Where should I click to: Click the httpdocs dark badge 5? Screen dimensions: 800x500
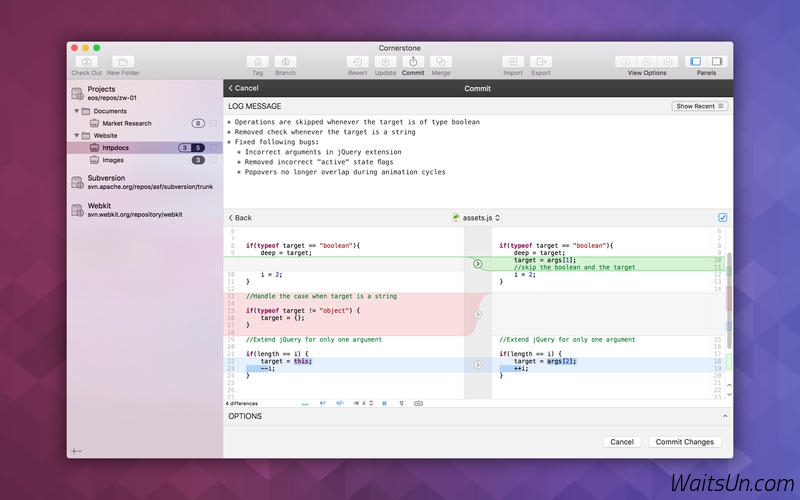point(198,147)
